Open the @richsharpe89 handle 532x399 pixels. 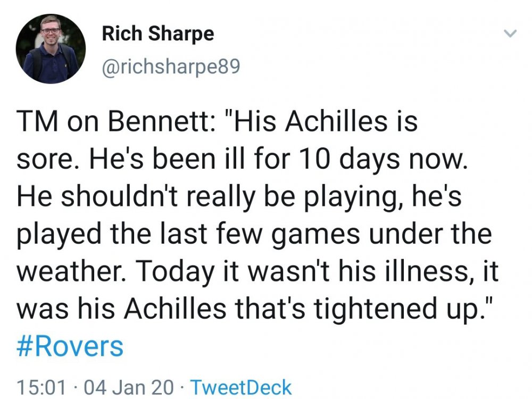pos(171,66)
